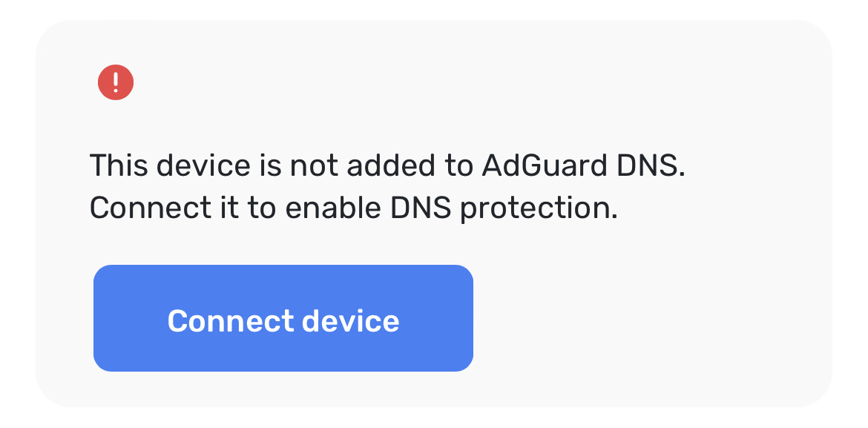Select the alert icon in the notification card
Image resolution: width=868 pixels, height=428 pixels.
[115, 82]
